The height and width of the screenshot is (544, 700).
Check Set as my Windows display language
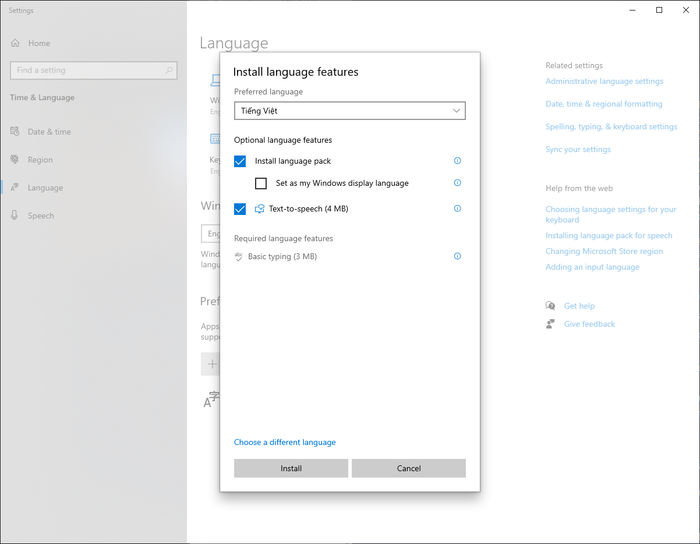[x=261, y=183]
